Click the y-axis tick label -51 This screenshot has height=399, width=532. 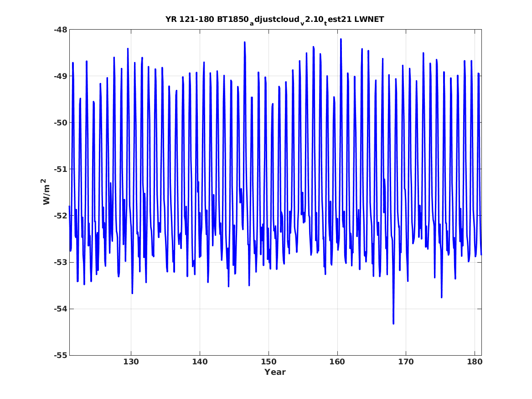pos(60,169)
